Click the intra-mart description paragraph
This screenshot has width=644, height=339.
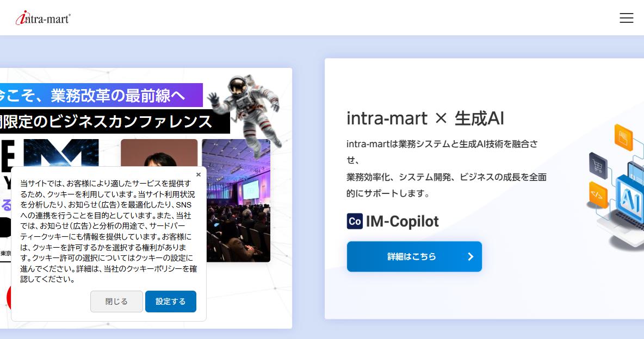click(x=447, y=168)
